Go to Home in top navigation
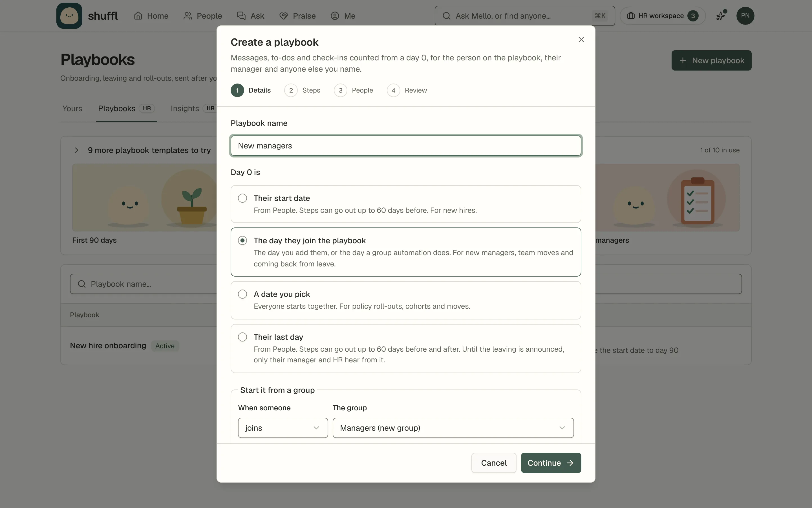 coord(151,16)
